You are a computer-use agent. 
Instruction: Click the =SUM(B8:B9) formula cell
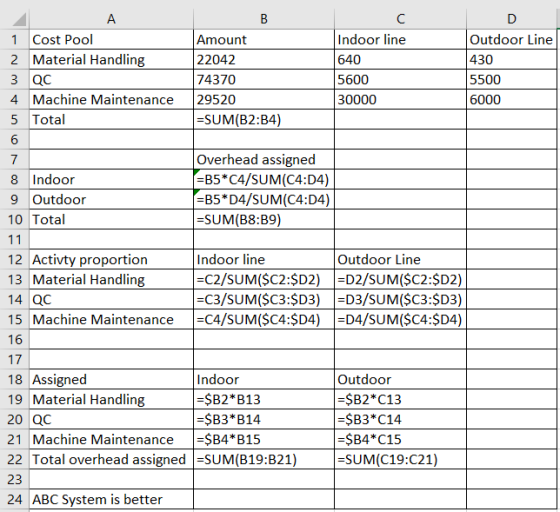pos(264,219)
